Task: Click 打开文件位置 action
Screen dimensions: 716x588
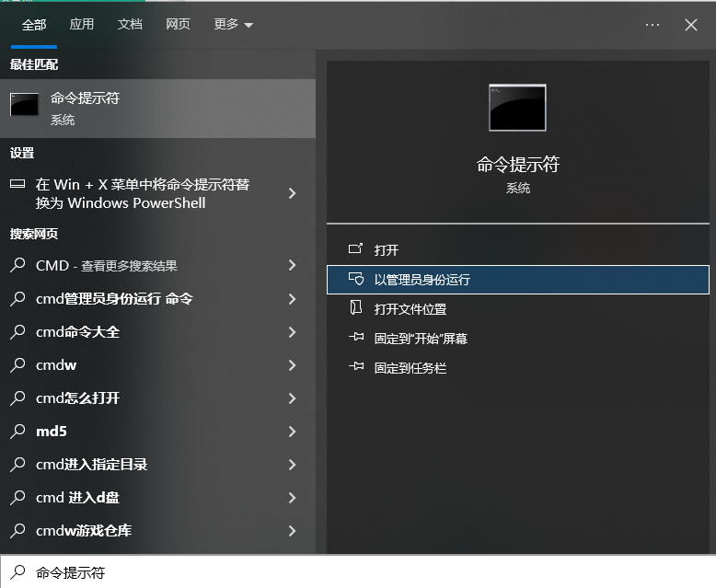Action: [x=518, y=309]
